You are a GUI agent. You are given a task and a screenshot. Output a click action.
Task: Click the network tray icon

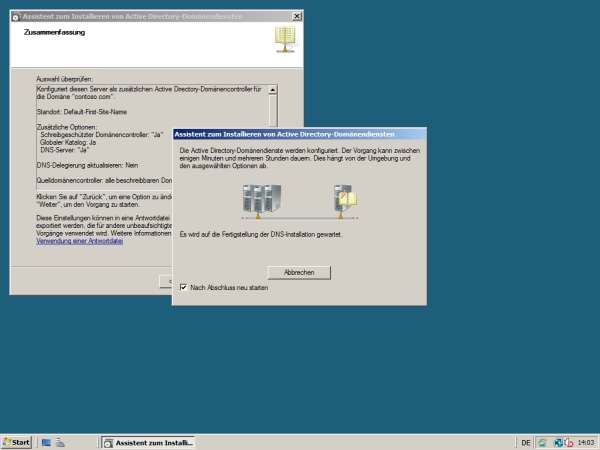pyautogui.click(x=558, y=443)
